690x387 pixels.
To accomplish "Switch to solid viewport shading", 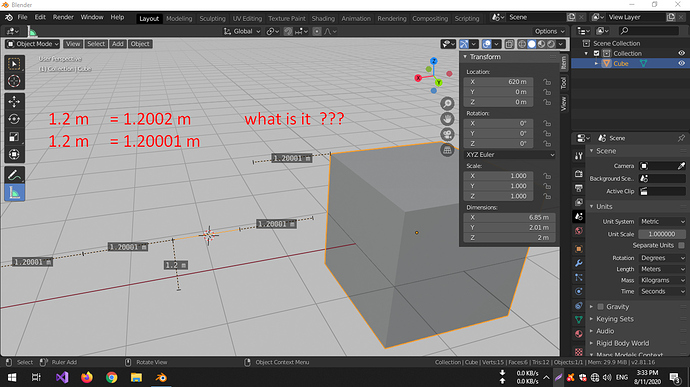I will tap(532, 44).
